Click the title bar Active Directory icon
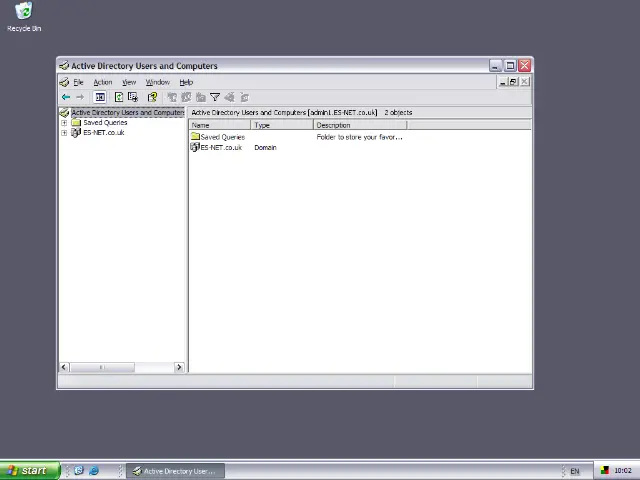 (x=64, y=65)
